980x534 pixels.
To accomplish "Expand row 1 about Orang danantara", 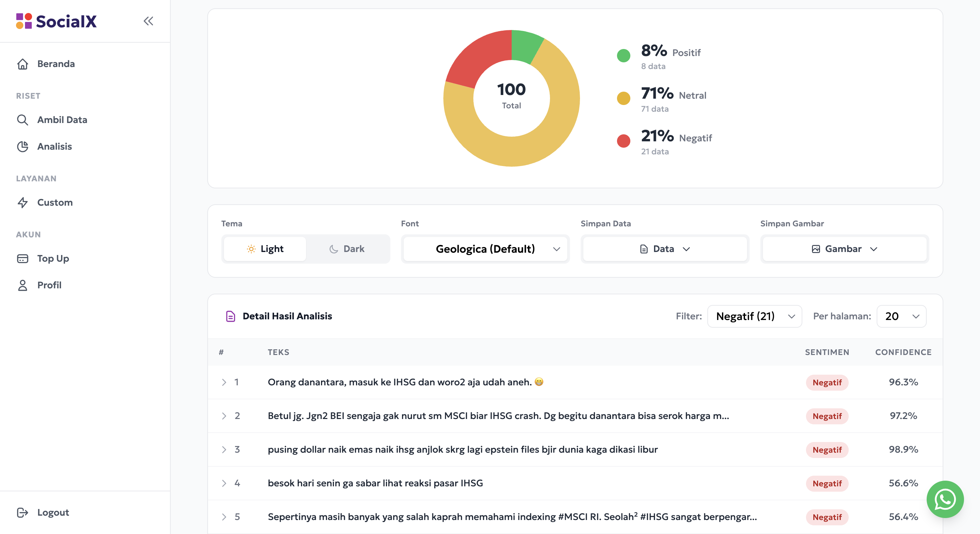I will coord(224,382).
